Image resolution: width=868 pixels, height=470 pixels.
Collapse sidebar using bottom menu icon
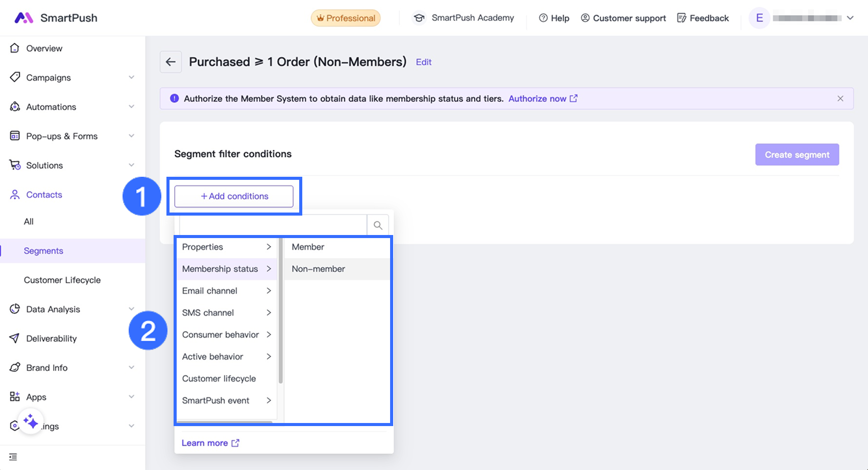coord(13,457)
